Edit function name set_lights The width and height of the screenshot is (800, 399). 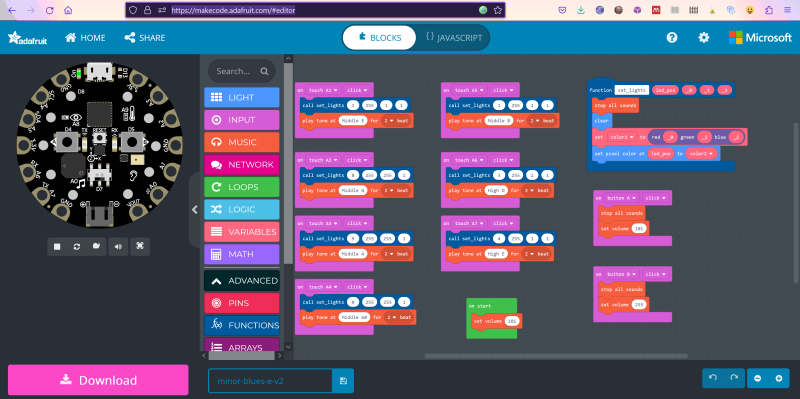[632, 90]
